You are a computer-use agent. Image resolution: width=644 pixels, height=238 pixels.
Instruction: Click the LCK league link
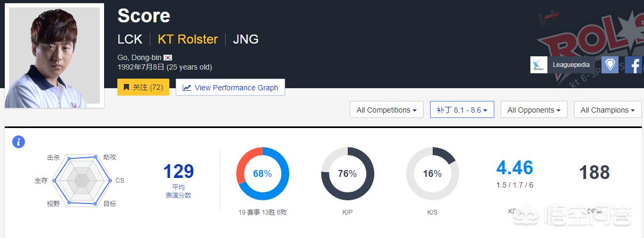(130, 39)
